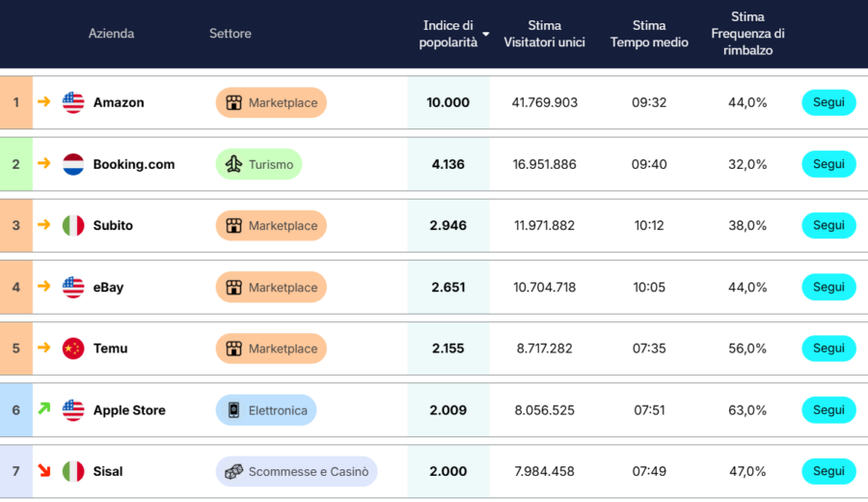Click the USA flag icon next to Apple Store
Viewport: 868px width, 502px height.
click(x=73, y=410)
